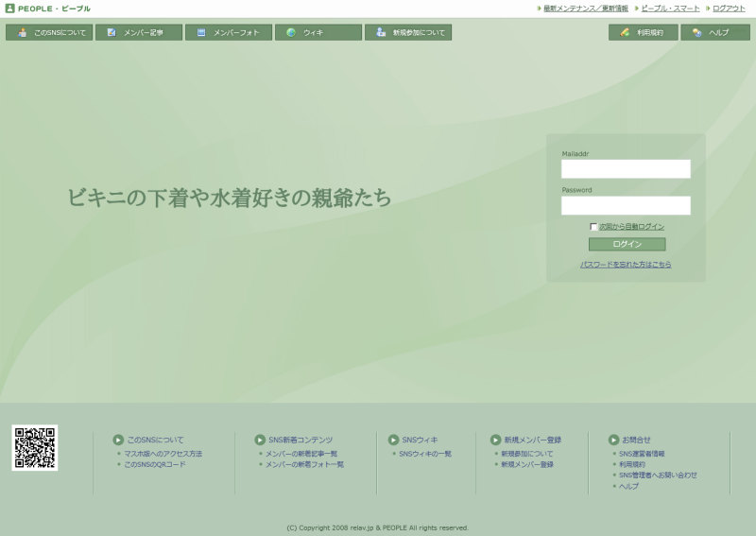
Task: Click the ウィキ globe icon button
Action: 291,33
